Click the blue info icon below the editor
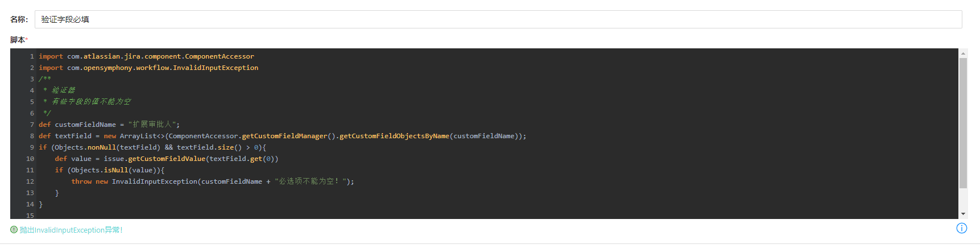 pyautogui.click(x=961, y=228)
